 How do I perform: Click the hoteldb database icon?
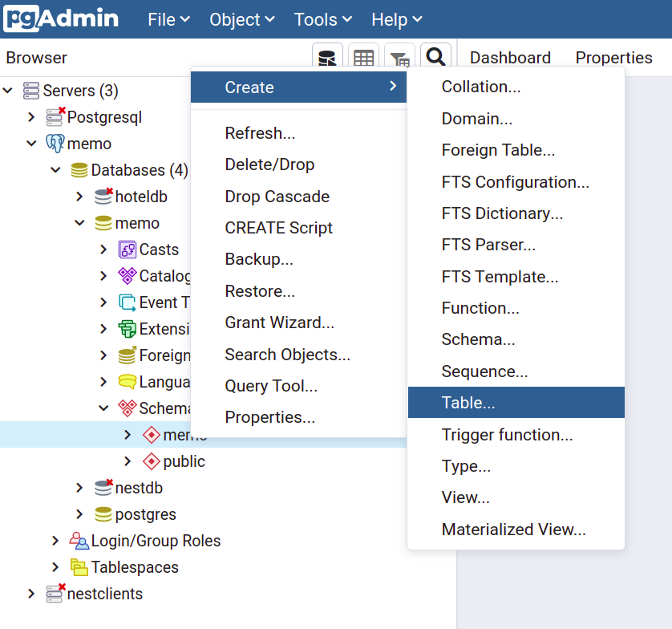point(103,197)
